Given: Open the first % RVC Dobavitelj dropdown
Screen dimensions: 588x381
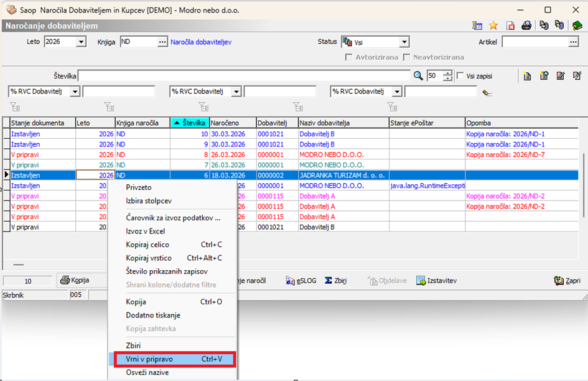Looking at the screenshot, I should [x=75, y=92].
